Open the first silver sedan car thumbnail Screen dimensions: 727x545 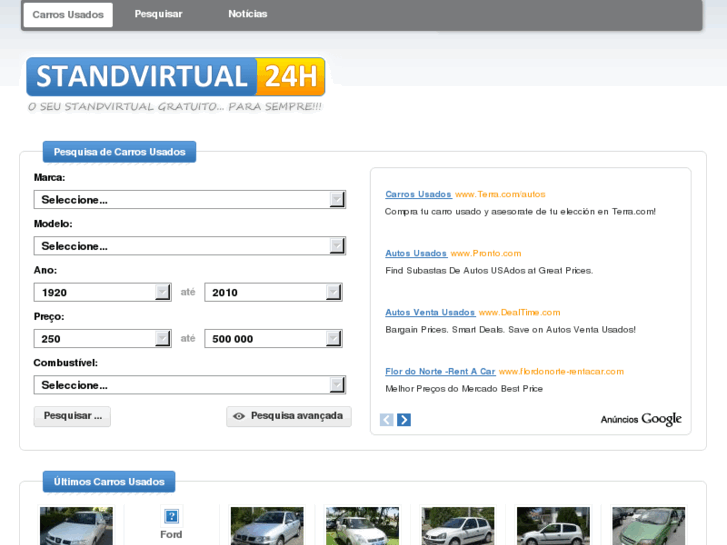[x=76, y=526]
